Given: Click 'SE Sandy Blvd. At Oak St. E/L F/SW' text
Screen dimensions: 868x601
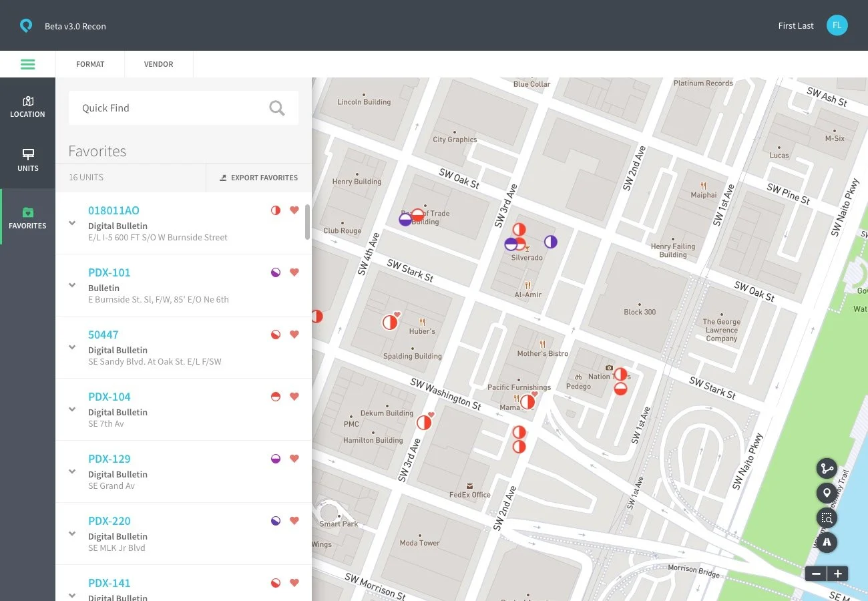Looking at the screenshot, I should coord(155,362).
